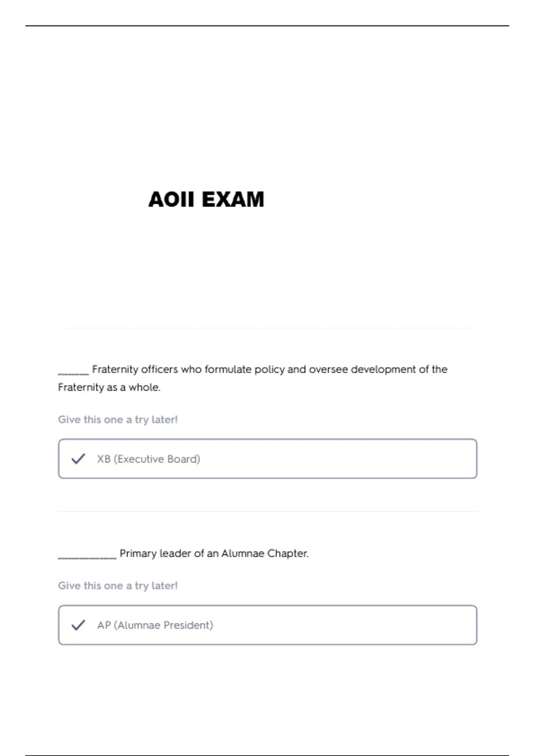
Task: Click the word 'EXAM' in the title
Action: pyautogui.click(x=233, y=199)
